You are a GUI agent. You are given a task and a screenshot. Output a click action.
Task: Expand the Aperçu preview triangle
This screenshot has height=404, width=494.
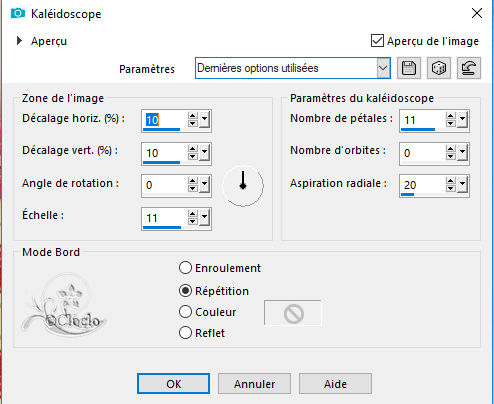coord(19,41)
